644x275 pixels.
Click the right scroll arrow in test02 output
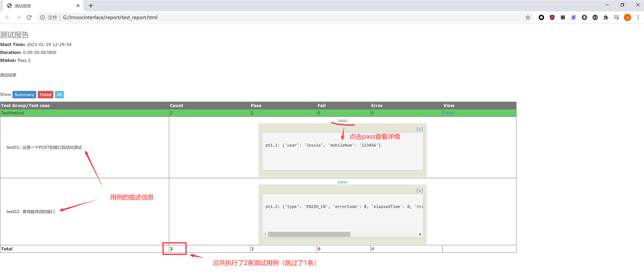point(420,234)
